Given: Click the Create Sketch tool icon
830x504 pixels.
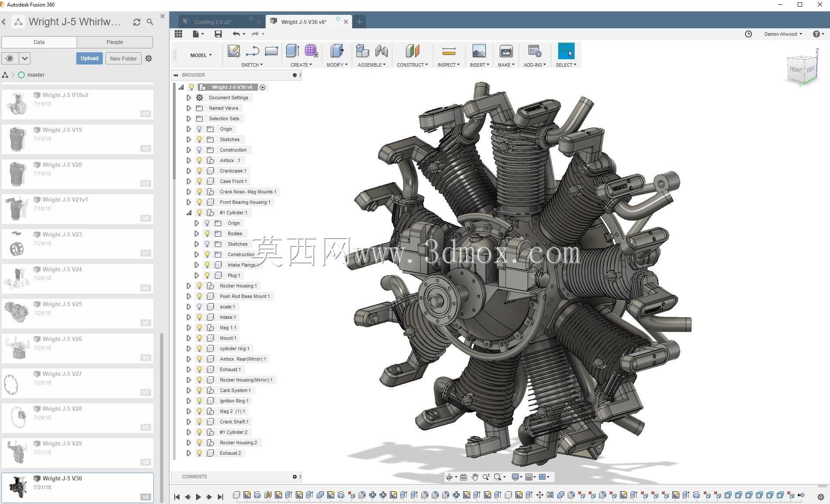Looking at the screenshot, I should click(x=234, y=51).
